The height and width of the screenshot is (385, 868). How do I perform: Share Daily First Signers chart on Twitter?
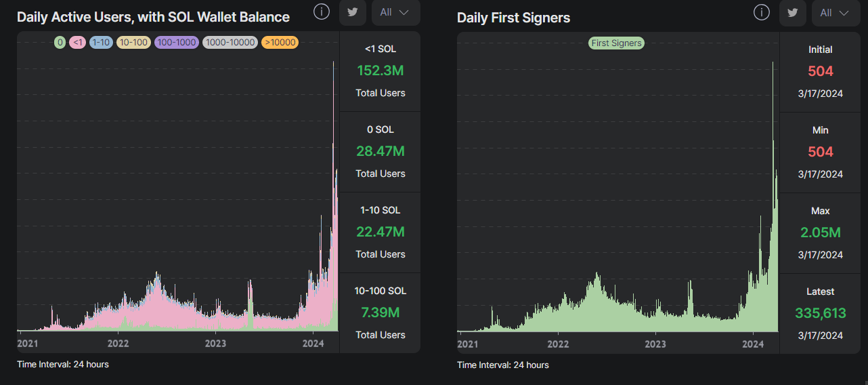[793, 12]
